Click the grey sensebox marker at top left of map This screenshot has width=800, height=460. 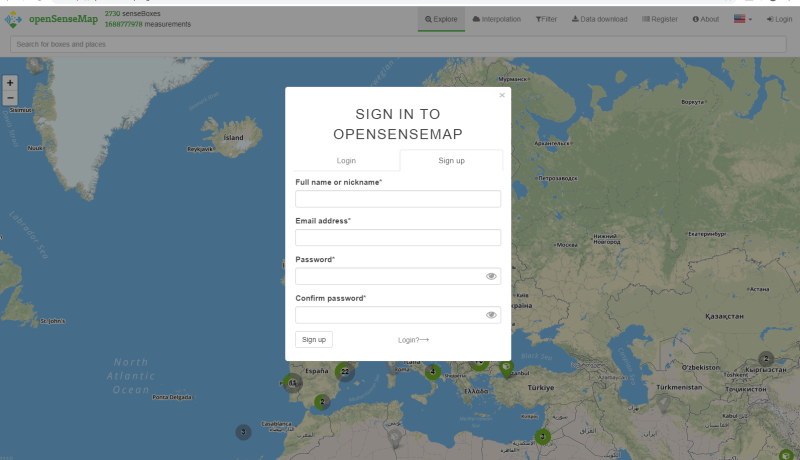click(35, 65)
